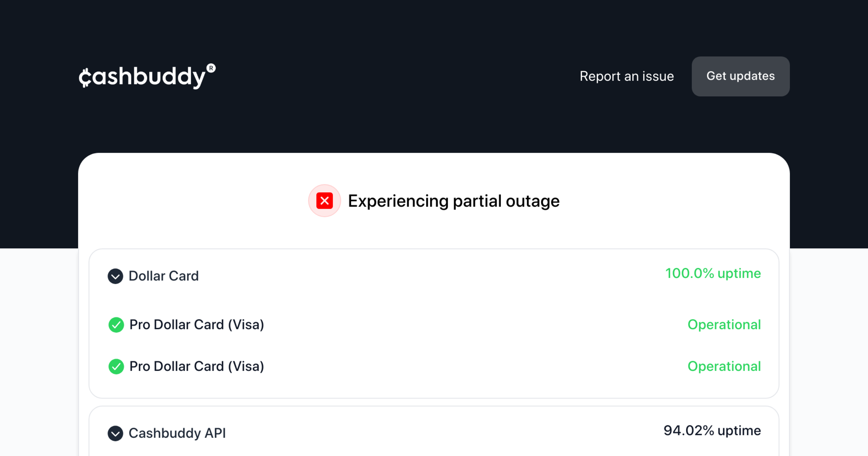The image size is (868, 456).
Task: Click the Cashbuddy logo
Action: point(147,76)
